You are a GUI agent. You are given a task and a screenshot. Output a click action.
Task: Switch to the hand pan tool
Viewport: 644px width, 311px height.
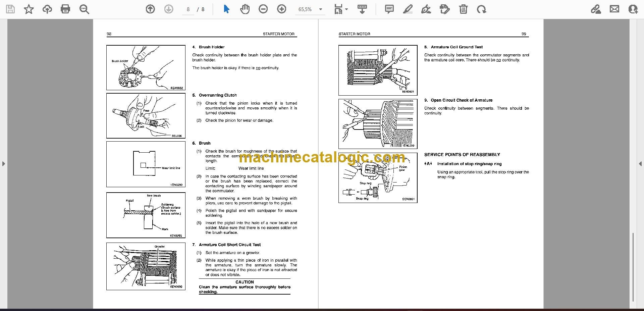click(x=245, y=9)
